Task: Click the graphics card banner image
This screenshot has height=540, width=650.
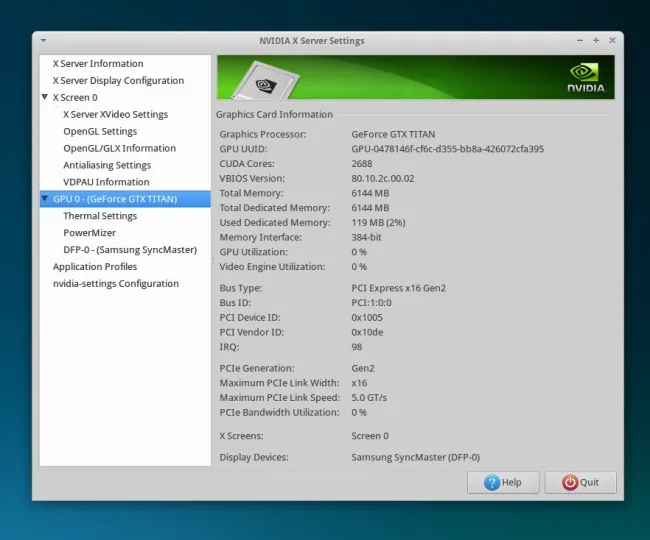Action: 270,80
